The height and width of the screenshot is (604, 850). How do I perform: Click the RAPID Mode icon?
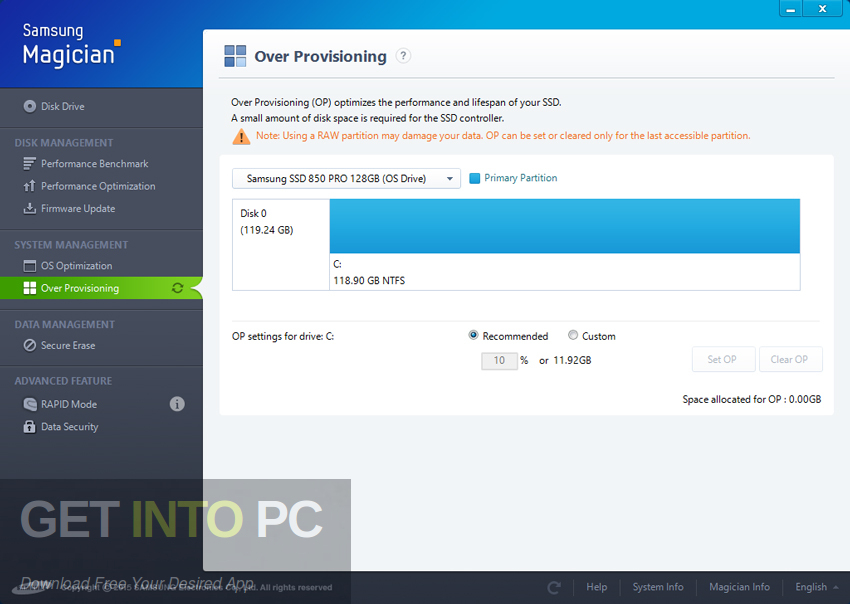tap(30, 404)
